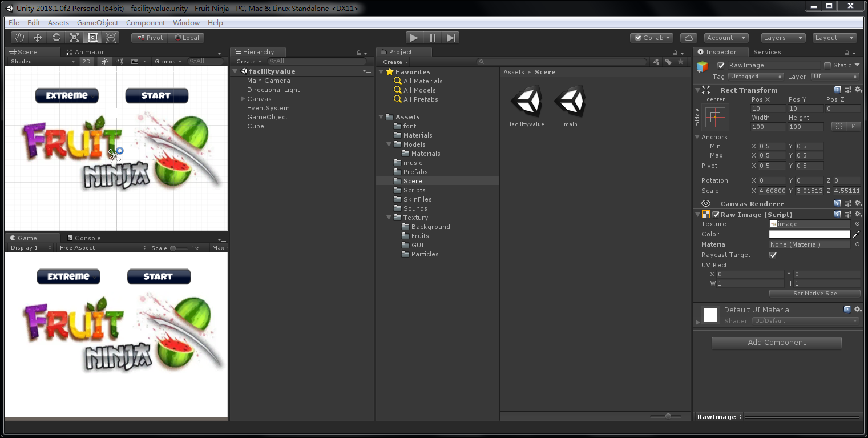This screenshot has height=438, width=868.
Task: Open the Layout dropdown in toolbar
Action: 834,38
